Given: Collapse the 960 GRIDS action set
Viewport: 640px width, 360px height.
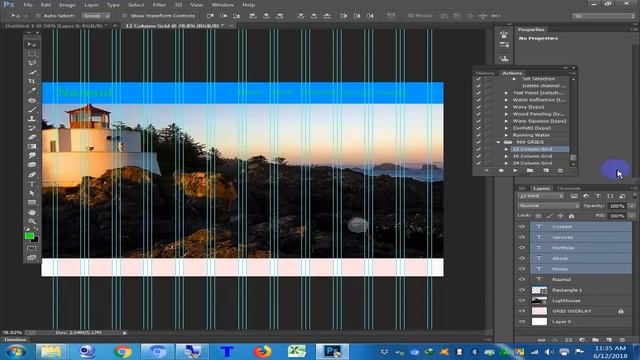Looking at the screenshot, I should [498, 142].
